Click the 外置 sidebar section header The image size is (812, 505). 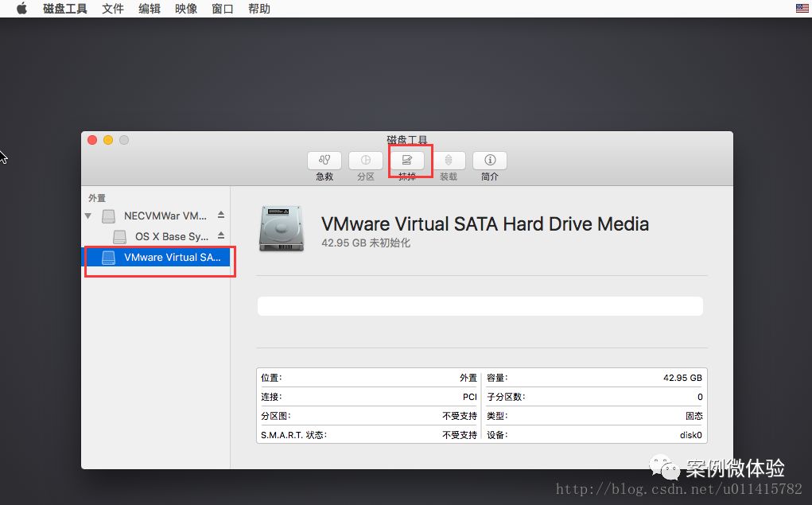(x=97, y=198)
